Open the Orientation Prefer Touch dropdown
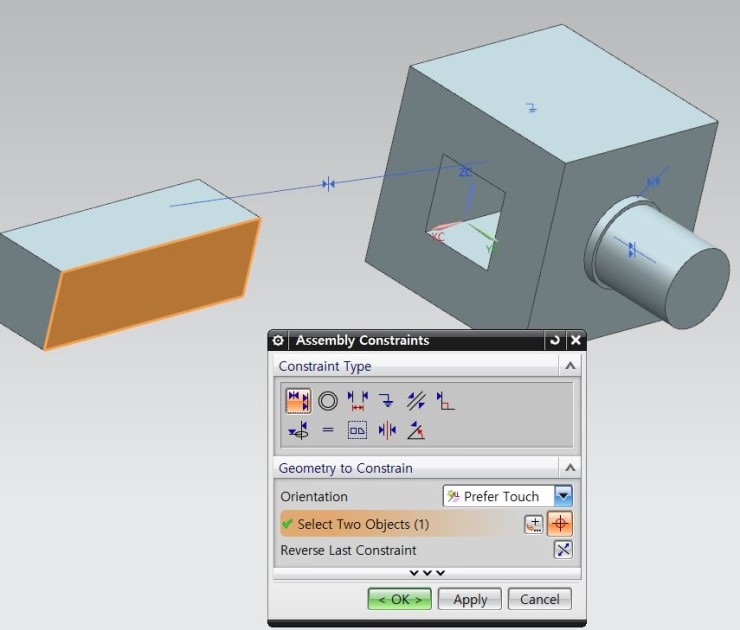This screenshot has width=740, height=630. point(563,496)
